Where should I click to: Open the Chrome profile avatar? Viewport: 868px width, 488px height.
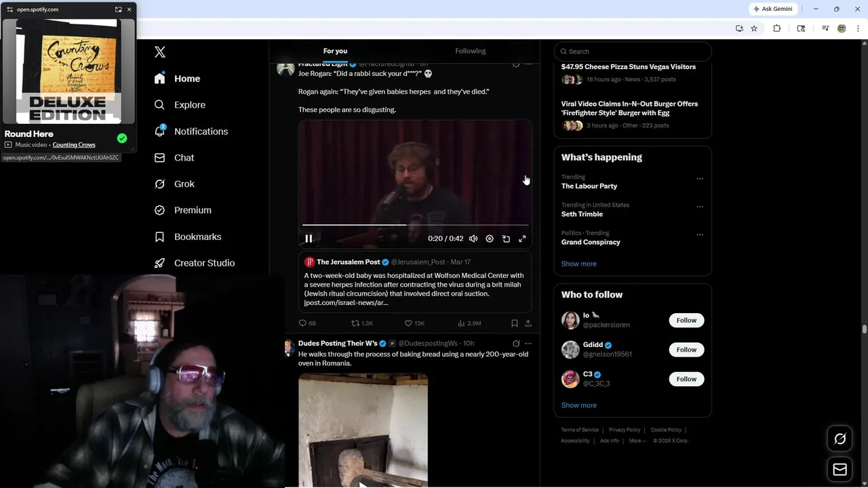(842, 28)
